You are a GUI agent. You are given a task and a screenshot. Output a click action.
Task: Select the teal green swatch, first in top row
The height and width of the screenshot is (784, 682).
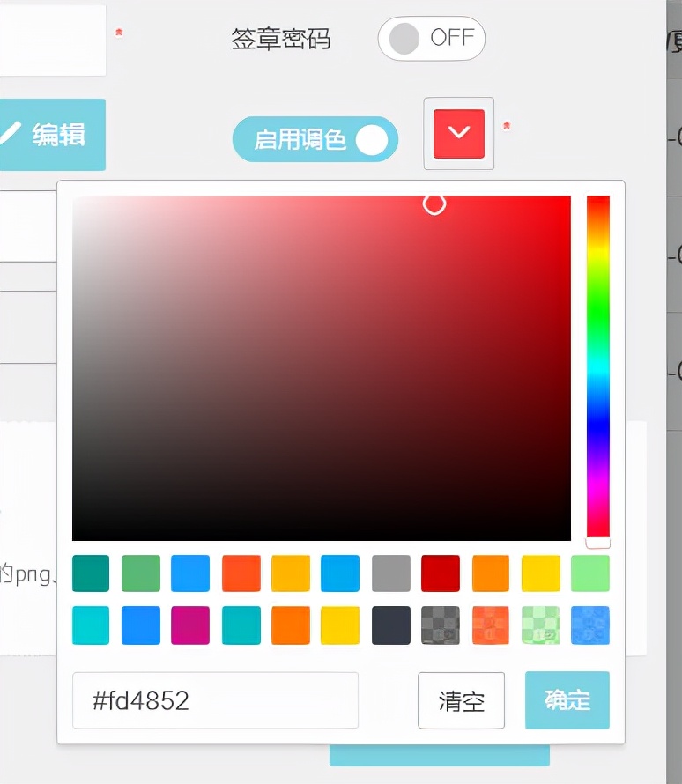coord(91,573)
